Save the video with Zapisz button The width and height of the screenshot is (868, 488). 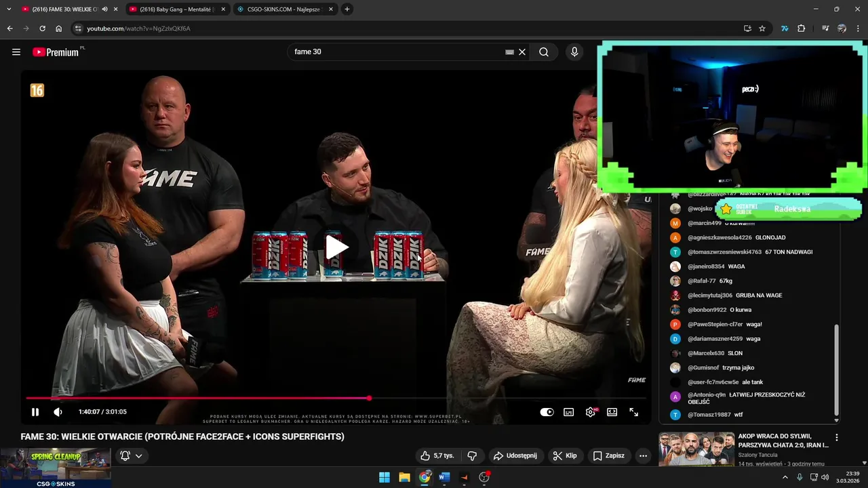tap(608, 455)
